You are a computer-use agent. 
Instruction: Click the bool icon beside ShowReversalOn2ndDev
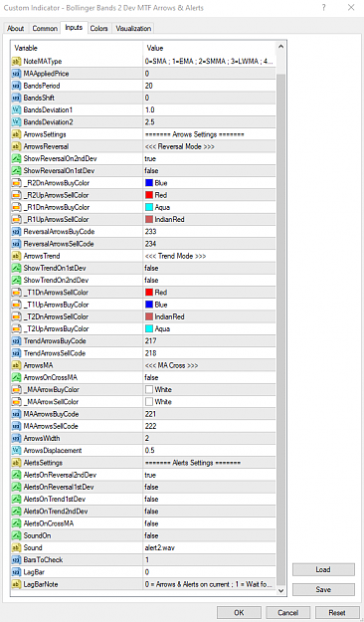[x=16, y=158]
